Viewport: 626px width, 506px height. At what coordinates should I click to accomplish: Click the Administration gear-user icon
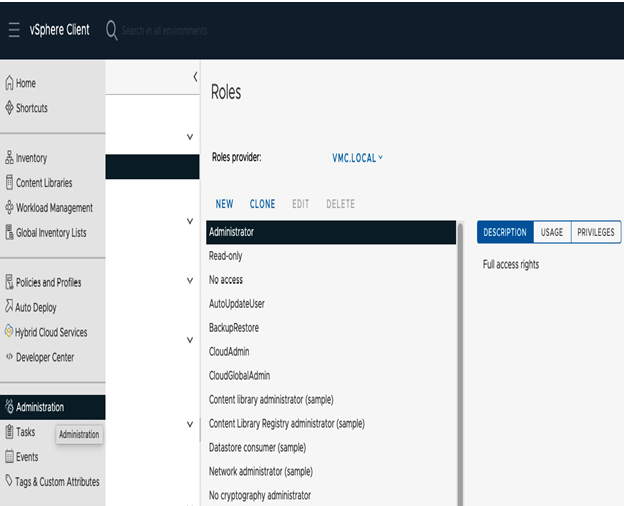point(9,407)
